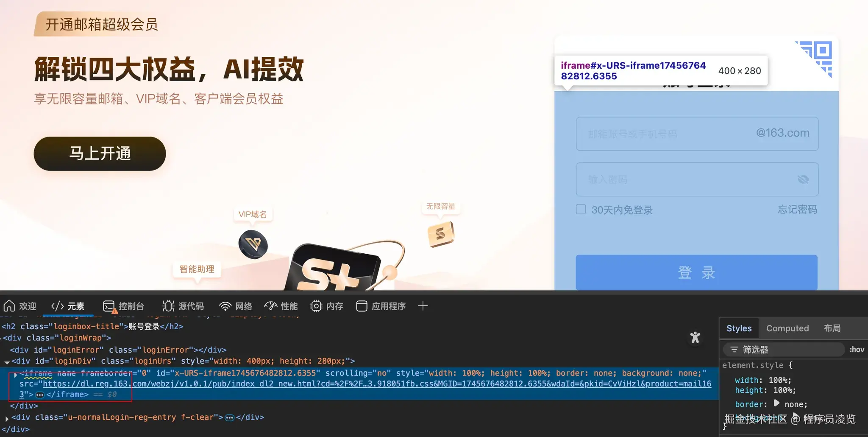Open the iframe src URL link

pyautogui.click(x=377, y=384)
